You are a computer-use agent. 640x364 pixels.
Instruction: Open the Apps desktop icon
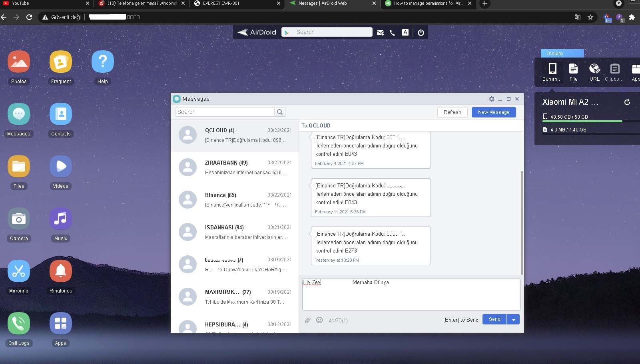coord(61,324)
